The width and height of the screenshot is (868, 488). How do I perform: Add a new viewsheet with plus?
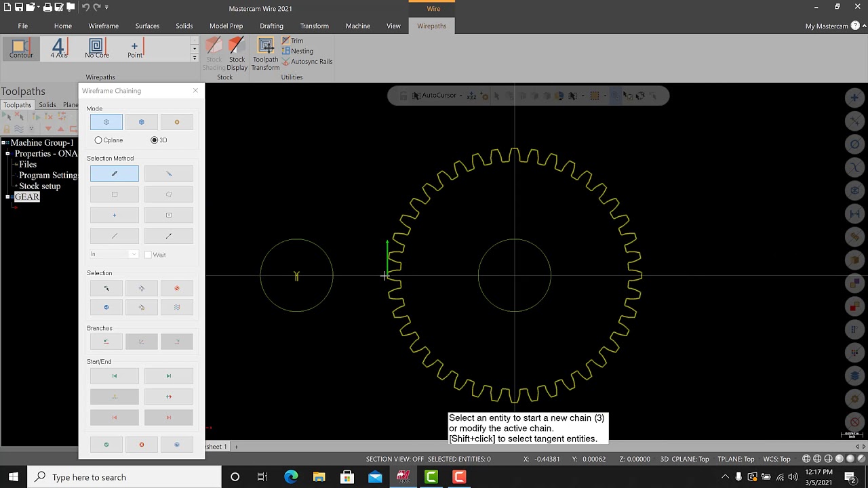[237, 447]
